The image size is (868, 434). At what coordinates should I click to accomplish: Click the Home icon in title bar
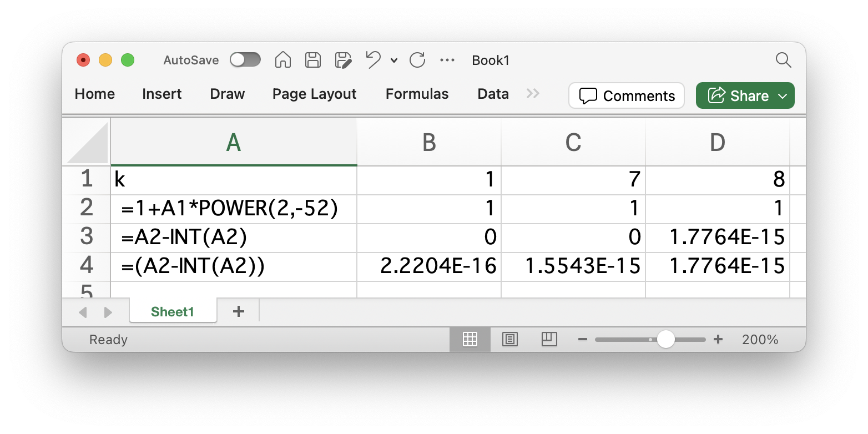pyautogui.click(x=283, y=60)
